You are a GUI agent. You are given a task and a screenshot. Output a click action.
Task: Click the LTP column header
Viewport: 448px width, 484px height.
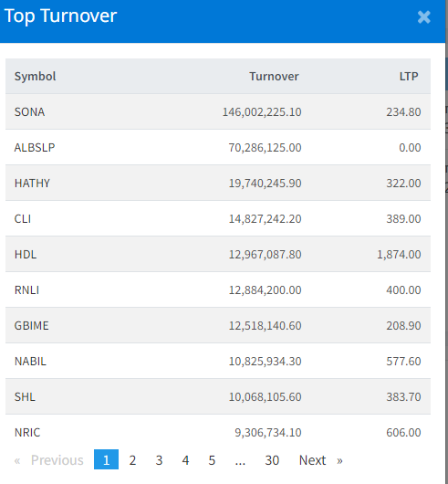(x=409, y=76)
